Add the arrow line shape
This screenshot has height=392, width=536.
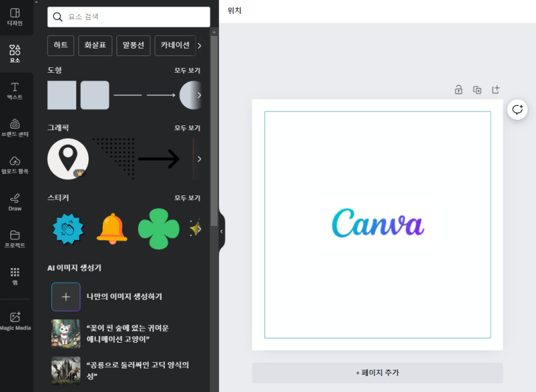(x=161, y=96)
